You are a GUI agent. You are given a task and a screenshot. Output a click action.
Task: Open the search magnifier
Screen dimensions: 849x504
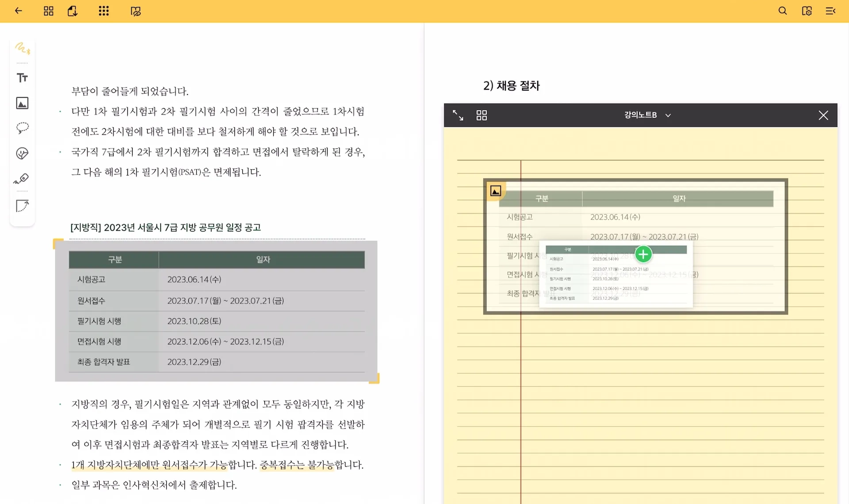point(782,11)
